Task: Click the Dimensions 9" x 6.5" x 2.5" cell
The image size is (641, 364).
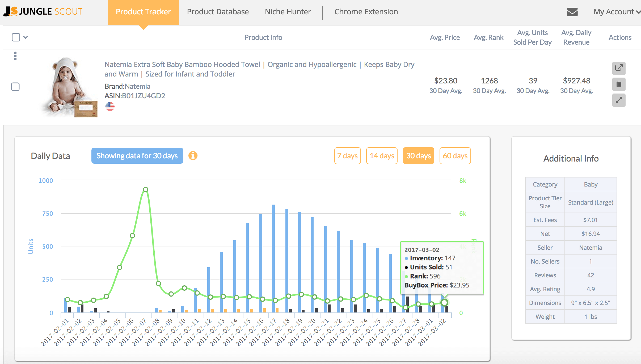Action: (x=591, y=303)
